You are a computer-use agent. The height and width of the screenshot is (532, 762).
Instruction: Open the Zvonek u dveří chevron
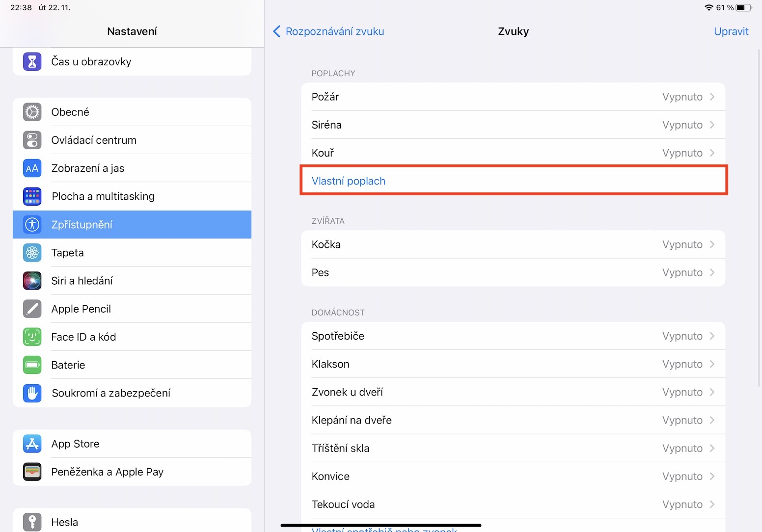pyautogui.click(x=712, y=392)
